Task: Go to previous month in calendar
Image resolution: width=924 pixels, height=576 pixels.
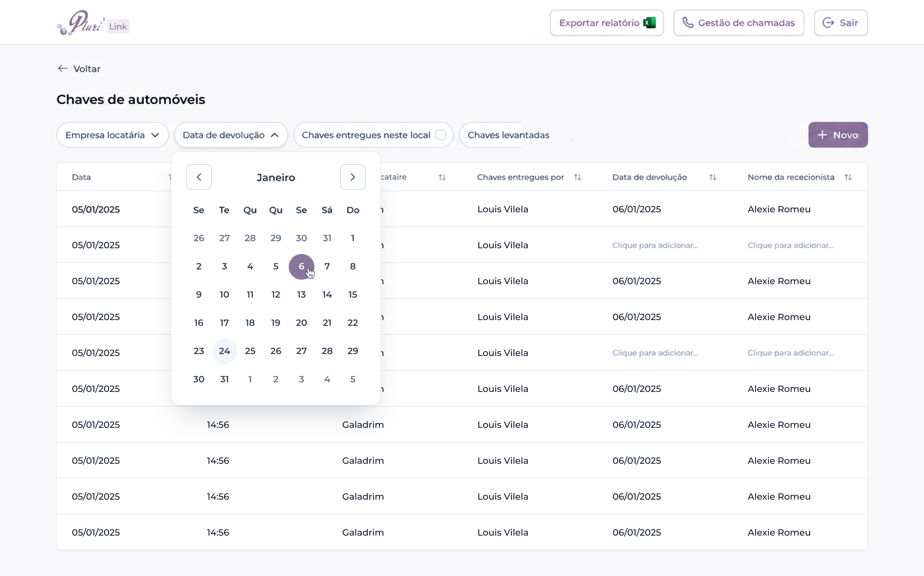Action: tap(199, 177)
